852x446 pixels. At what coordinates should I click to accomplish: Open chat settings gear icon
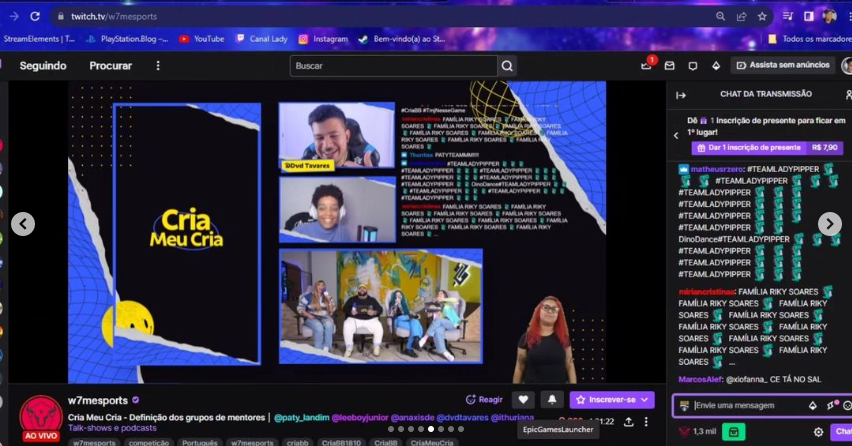pos(818,432)
